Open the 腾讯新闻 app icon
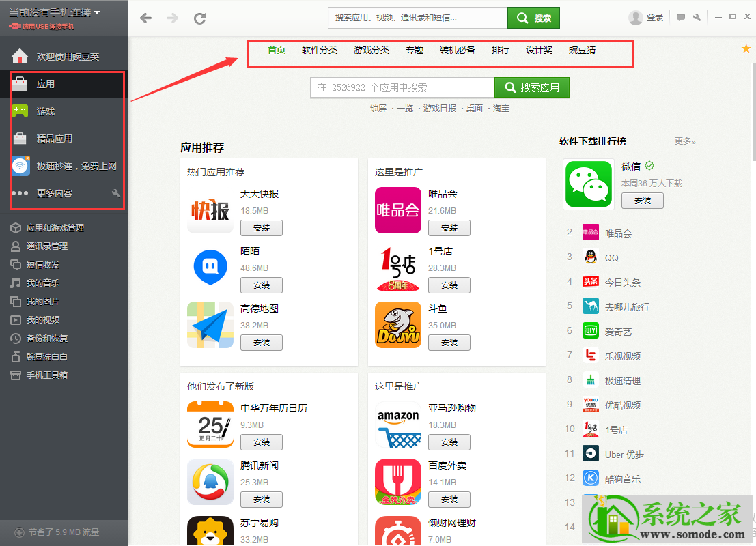 210,483
